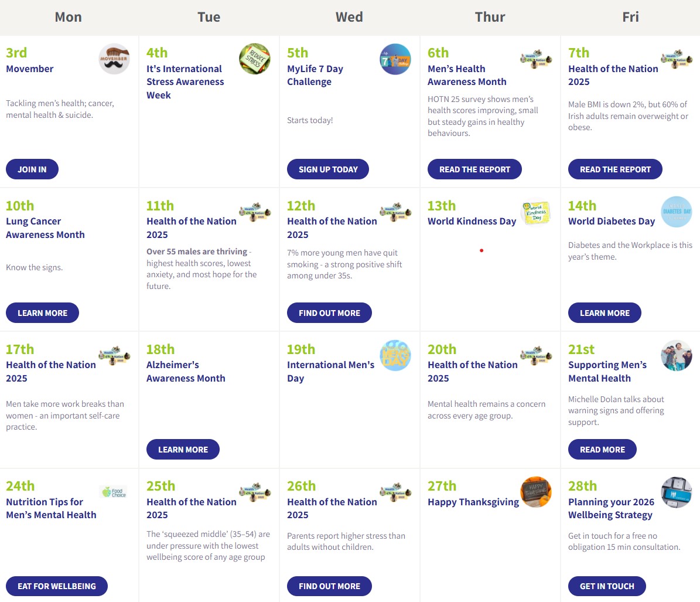Screen dimensions: 700x602
Task: Click the Movember moustache icon
Action: (114, 59)
